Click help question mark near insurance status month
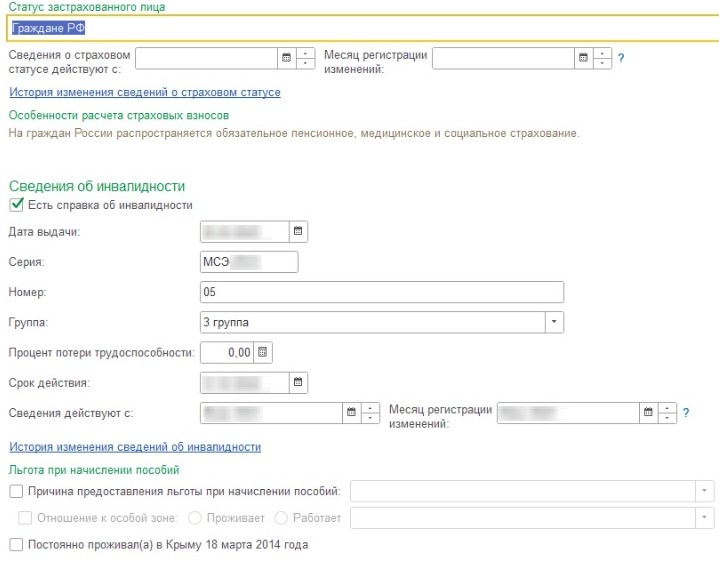 (620, 58)
